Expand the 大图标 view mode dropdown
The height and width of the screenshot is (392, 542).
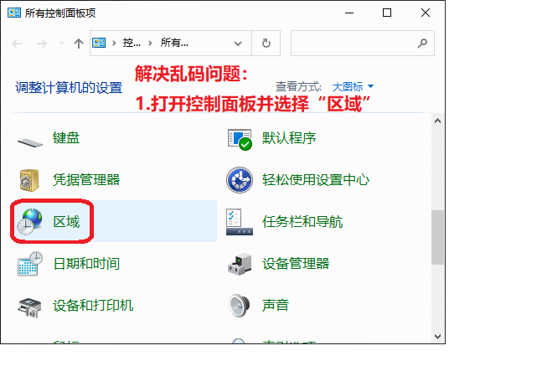point(353,86)
